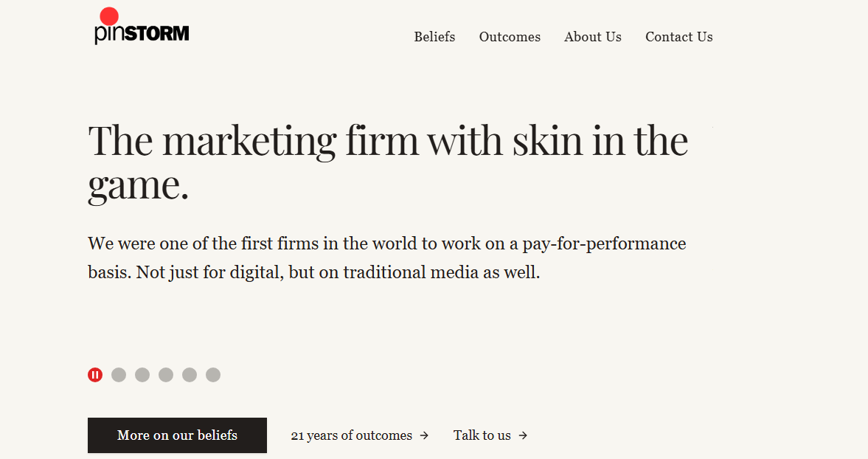Open the About Us navigation link

coord(593,37)
